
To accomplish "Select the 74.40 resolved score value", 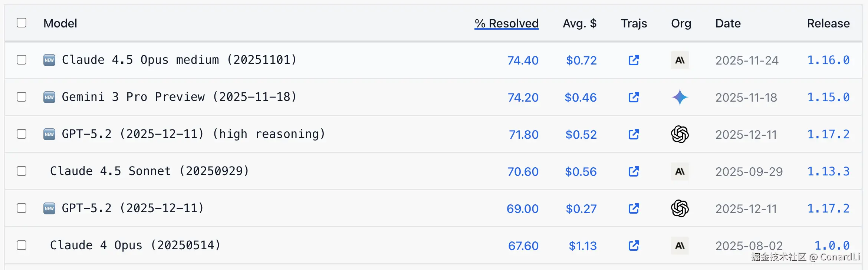I will coord(523,60).
